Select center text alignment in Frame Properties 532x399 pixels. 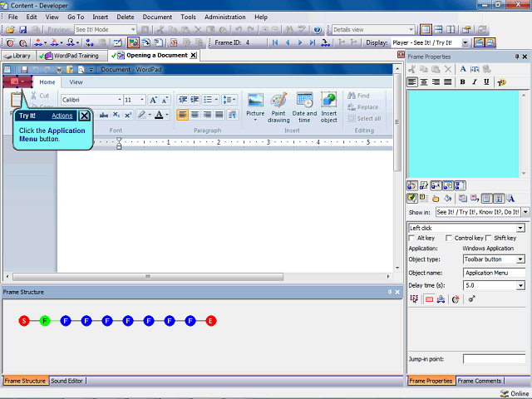[x=424, y=82]
